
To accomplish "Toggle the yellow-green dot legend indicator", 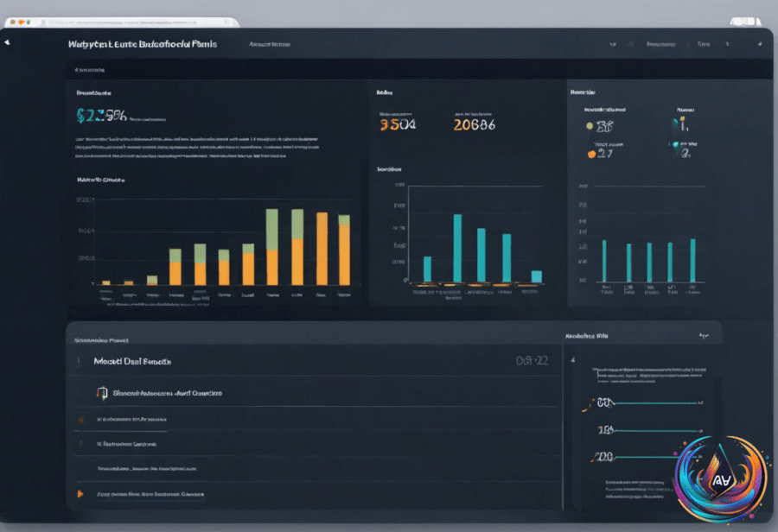I will pos(590,126).
